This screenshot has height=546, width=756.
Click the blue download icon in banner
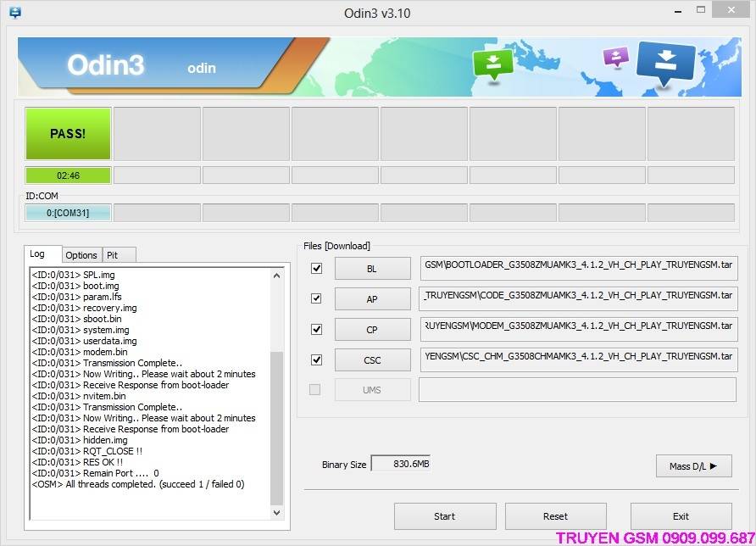pos(666,64)
